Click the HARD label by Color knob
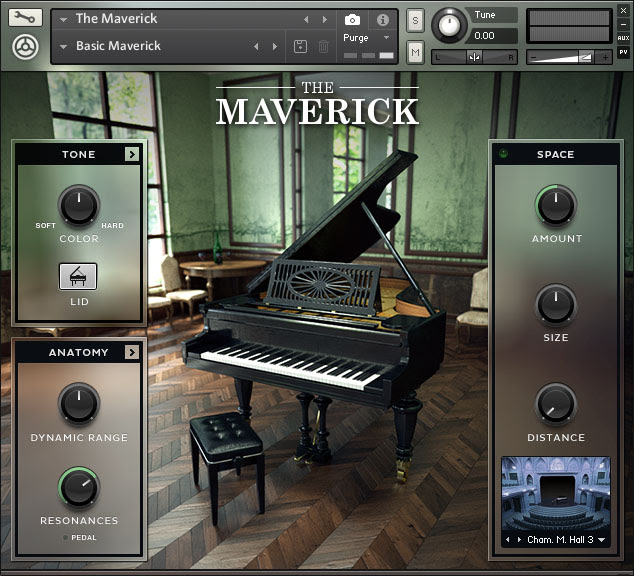 coord(112,226)
